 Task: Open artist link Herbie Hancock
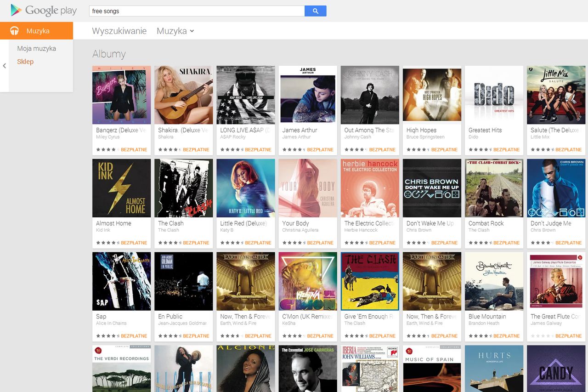pyautogui.click(x=361, y=230)
